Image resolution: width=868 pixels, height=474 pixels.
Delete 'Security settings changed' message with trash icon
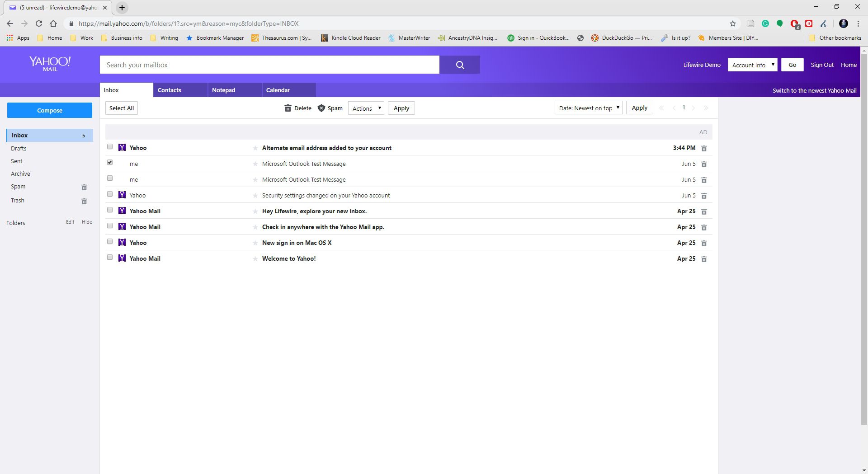[x=704, y=196]
